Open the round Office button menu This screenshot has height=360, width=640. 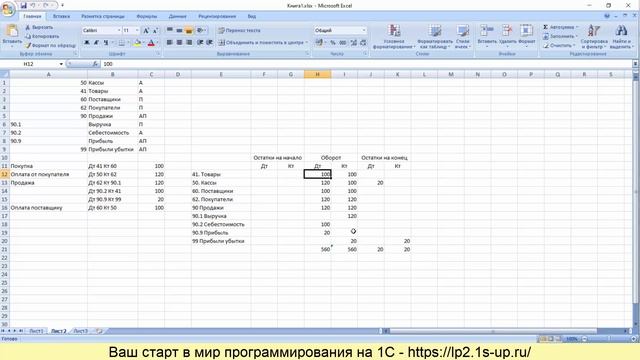7,8
